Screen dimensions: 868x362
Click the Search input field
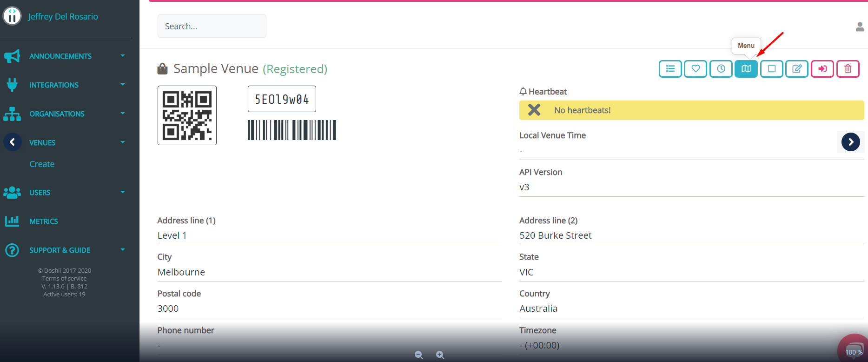click(x=212, y=26)
